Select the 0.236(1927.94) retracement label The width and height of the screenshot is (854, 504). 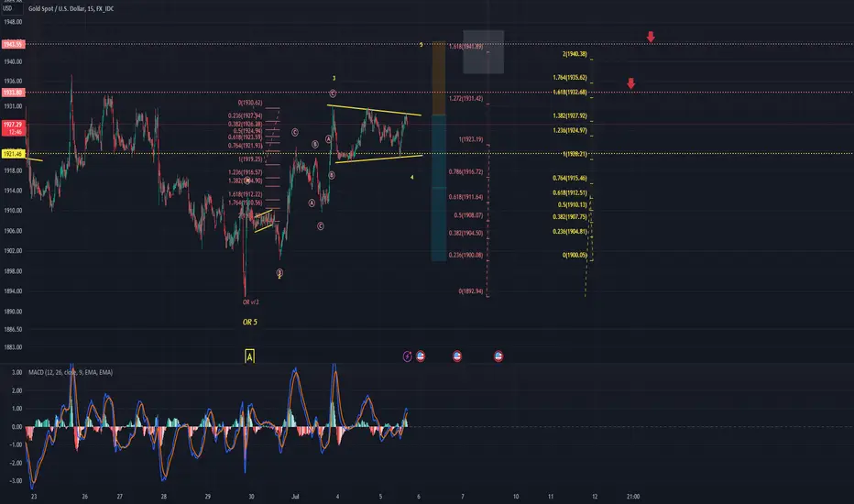[x=245, y=115]
